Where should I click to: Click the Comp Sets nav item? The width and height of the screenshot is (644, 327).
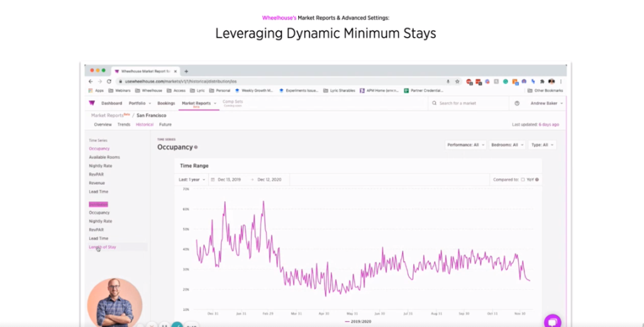[233, 103]
